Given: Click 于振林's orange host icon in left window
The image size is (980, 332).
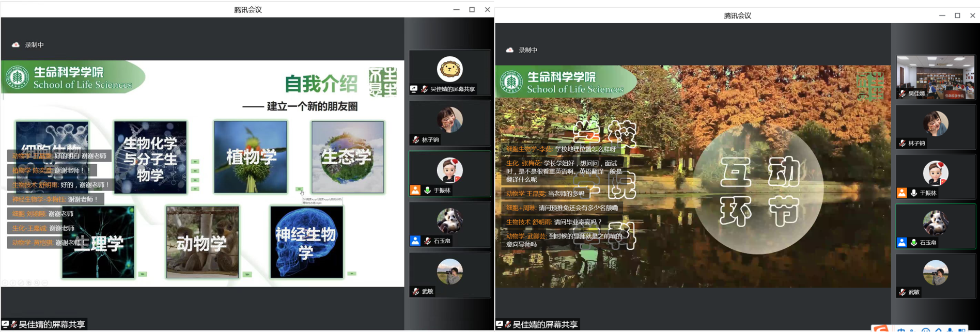Looking at the screenshot, I should tap(415, 190).
